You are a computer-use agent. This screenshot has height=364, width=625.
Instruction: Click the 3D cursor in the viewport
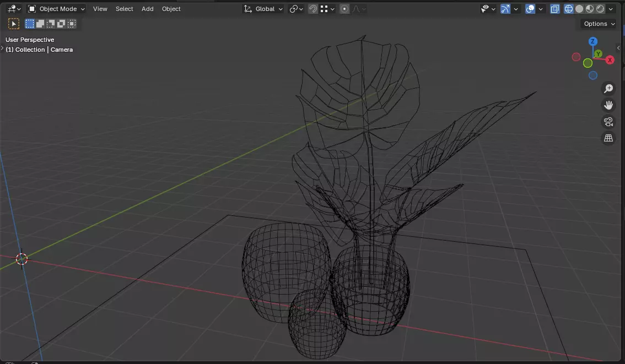(21, 259)
